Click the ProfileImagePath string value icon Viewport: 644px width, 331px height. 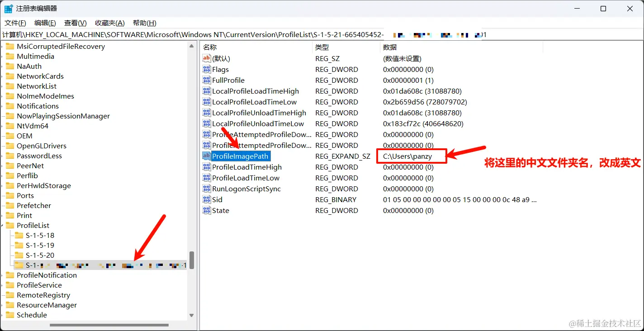[x=206, y=156]
